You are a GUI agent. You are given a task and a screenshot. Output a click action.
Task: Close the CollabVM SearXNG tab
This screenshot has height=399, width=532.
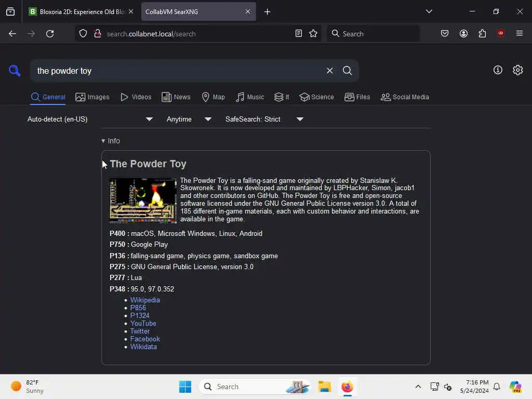[x=248, y=11]
